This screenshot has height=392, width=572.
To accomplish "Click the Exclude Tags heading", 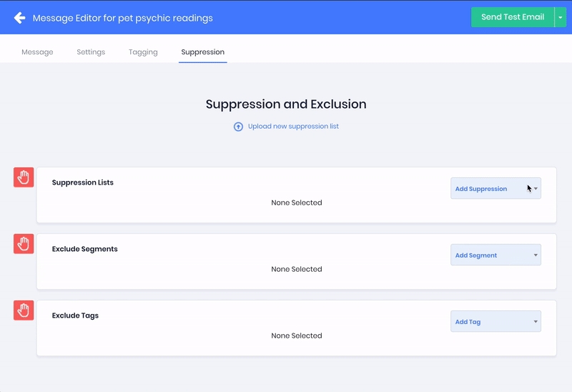I will (75, 315).
